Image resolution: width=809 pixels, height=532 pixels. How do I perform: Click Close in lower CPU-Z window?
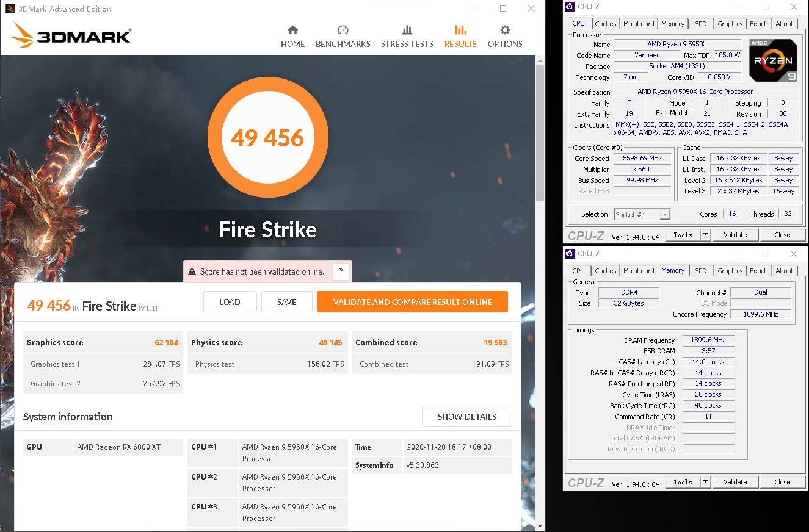click(782, 482)
